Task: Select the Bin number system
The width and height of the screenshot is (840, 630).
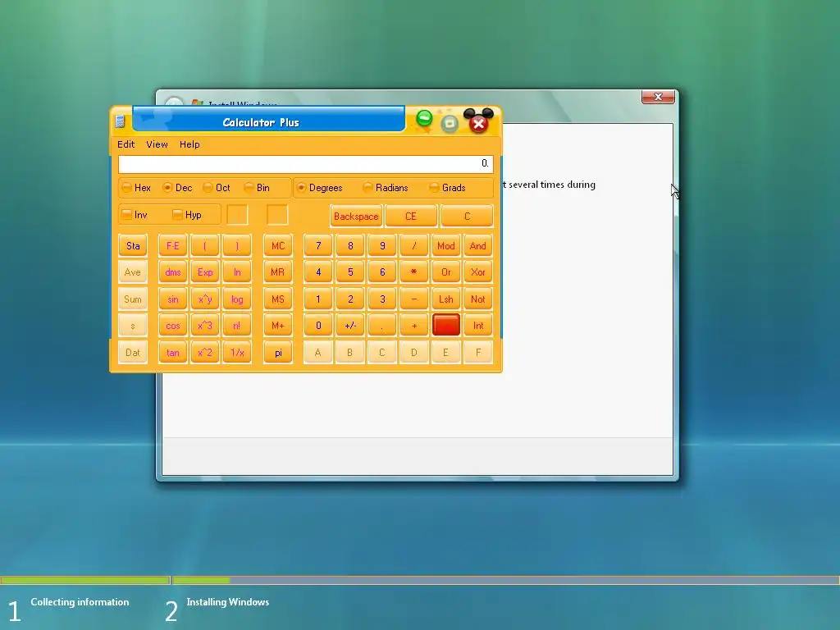Action: 257,188
